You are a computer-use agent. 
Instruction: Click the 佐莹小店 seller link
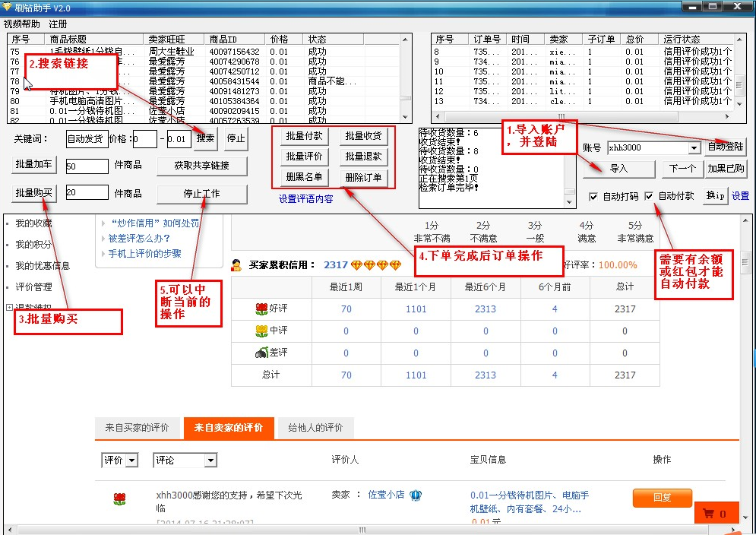[386, 495]
